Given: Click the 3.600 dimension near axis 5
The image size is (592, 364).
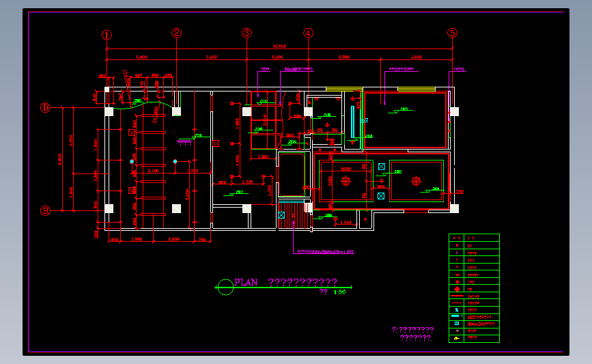Looking at the screenshot, I should tap(417, 57).
